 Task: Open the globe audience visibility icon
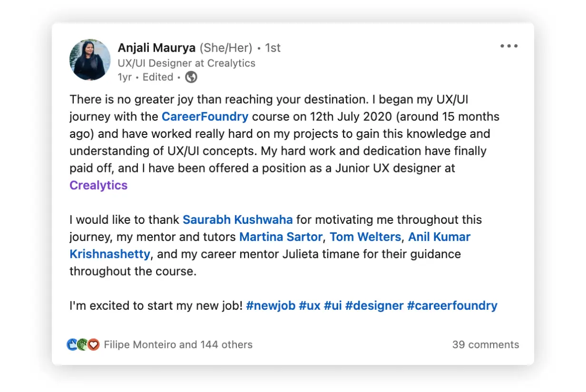coord(191,76)
